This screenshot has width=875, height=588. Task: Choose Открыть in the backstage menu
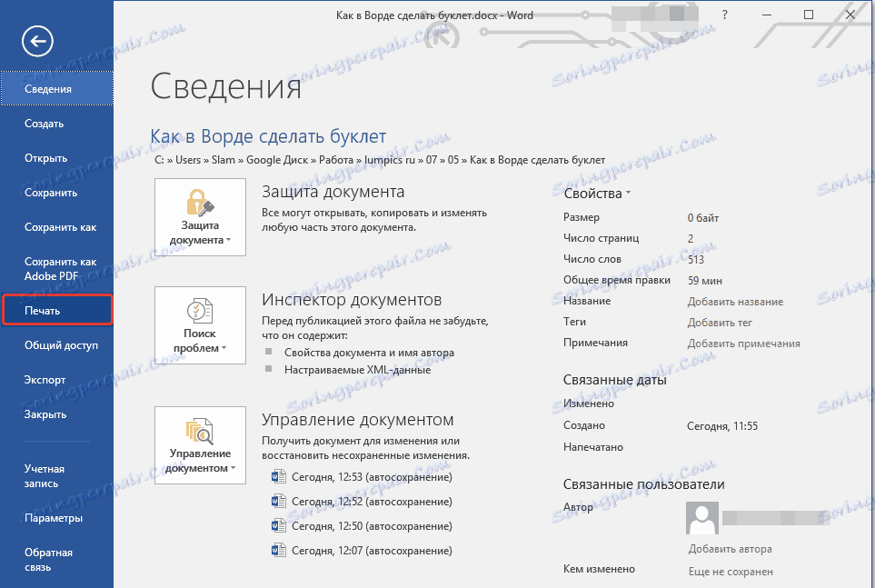click(x=57, y=158)
